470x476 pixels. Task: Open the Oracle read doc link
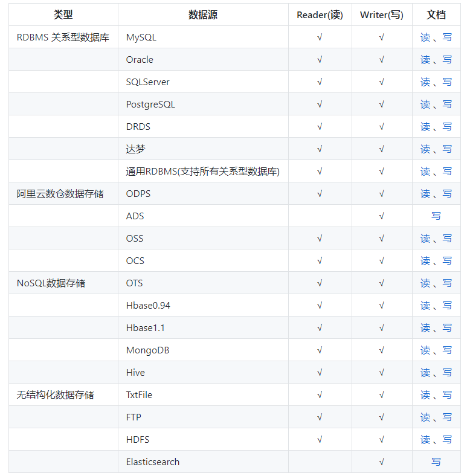click(x=425, y=59)
